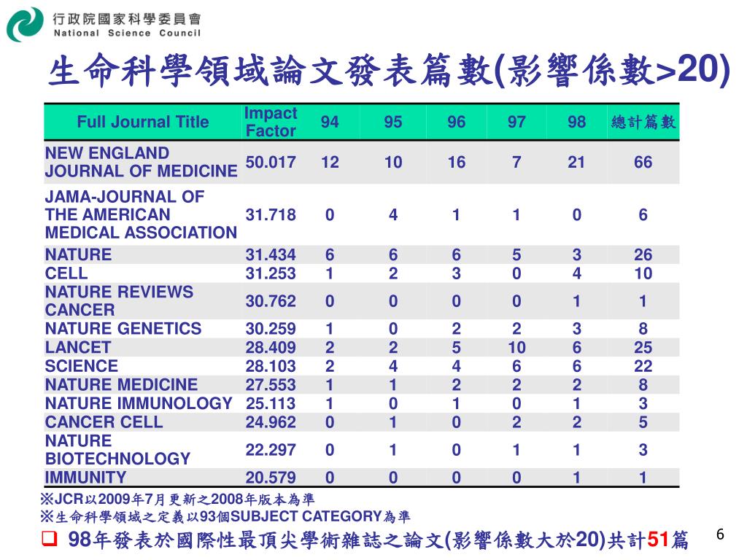This screenshot has height=560, width=747.
Task: Select the 'NATURE' journal row title
Action: click(x=78, y=254)
